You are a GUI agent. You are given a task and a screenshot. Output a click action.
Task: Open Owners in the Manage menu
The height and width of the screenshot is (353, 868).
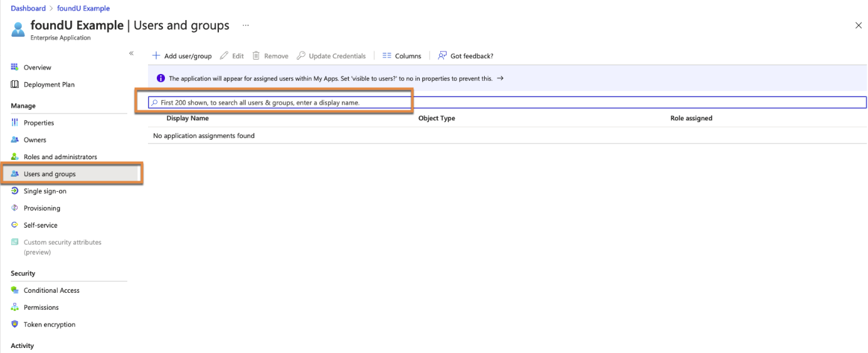(x=34, y=140)
